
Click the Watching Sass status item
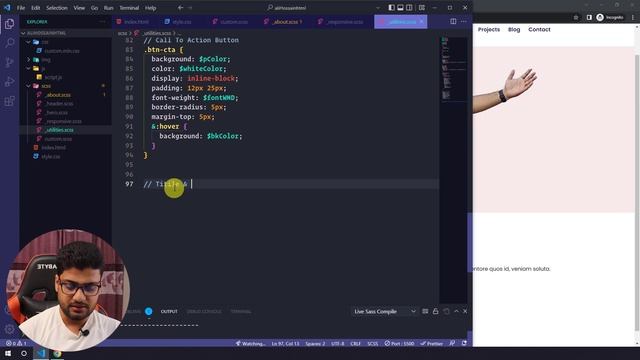click(x=250, y=343)
